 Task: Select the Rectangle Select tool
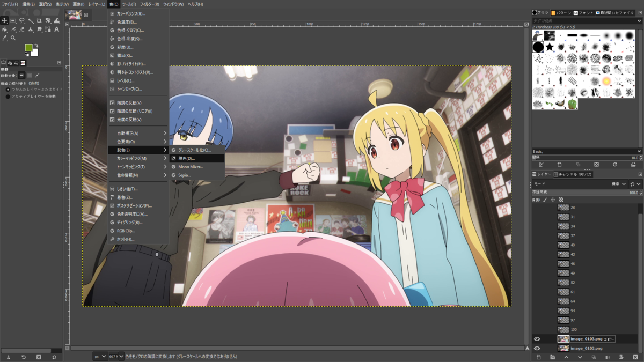(13, 20)
